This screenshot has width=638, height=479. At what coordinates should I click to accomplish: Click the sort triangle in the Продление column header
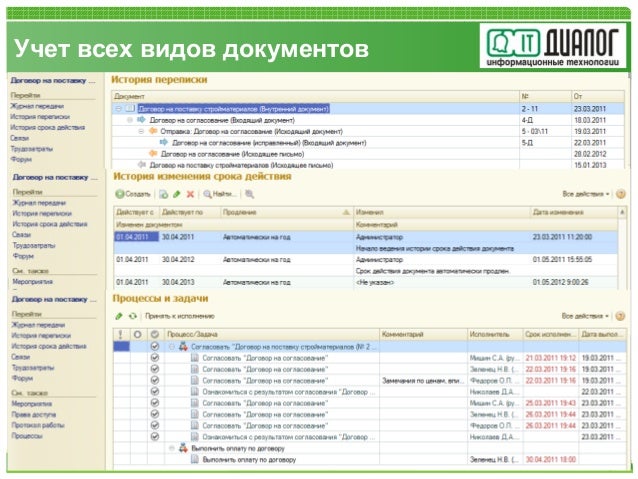pos(346,212)
